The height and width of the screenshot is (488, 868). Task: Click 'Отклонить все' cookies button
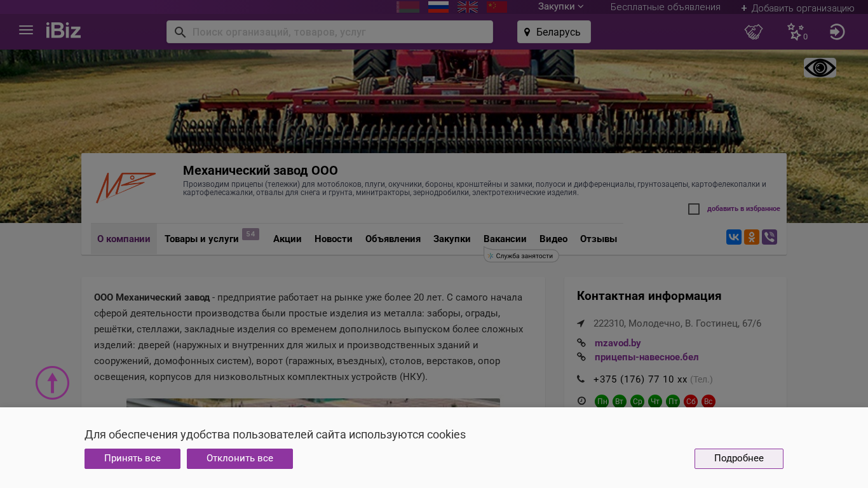pyautogui.click(x=240, y=459)
